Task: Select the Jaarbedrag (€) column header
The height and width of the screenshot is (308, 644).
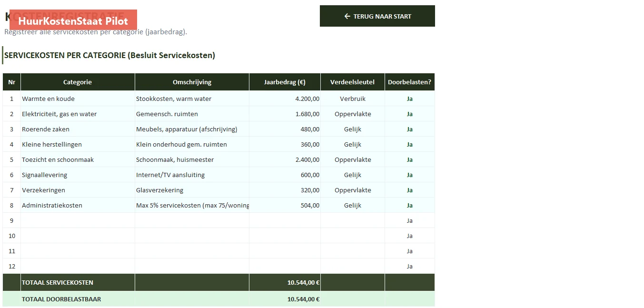Action: click(x=285, y=82)
